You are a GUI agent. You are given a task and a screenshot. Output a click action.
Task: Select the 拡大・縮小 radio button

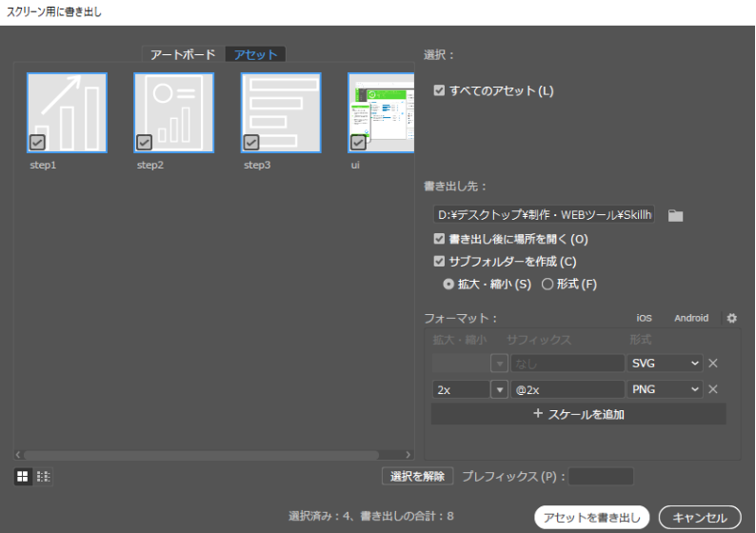448,285
